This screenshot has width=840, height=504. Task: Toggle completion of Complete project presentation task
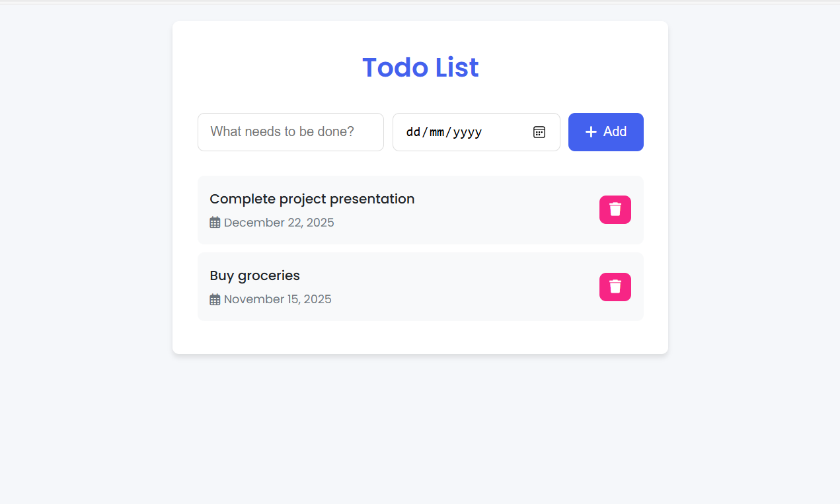(x=312, y=199)
